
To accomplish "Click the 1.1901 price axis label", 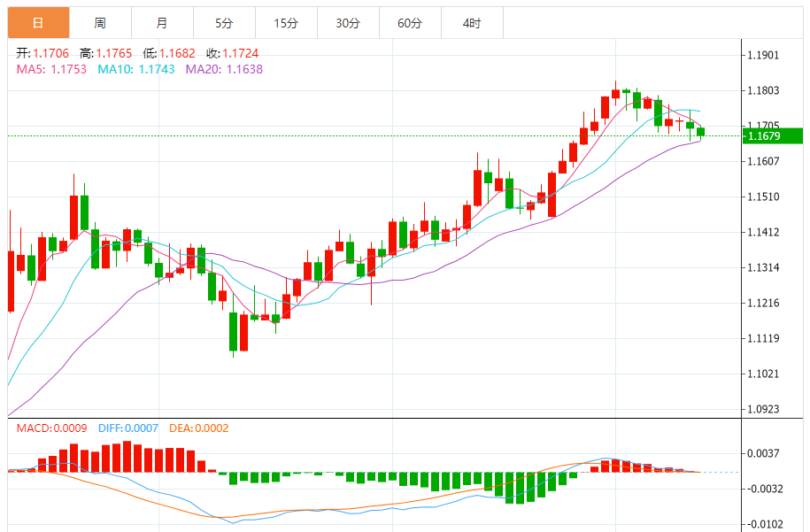I will [763, 55].
